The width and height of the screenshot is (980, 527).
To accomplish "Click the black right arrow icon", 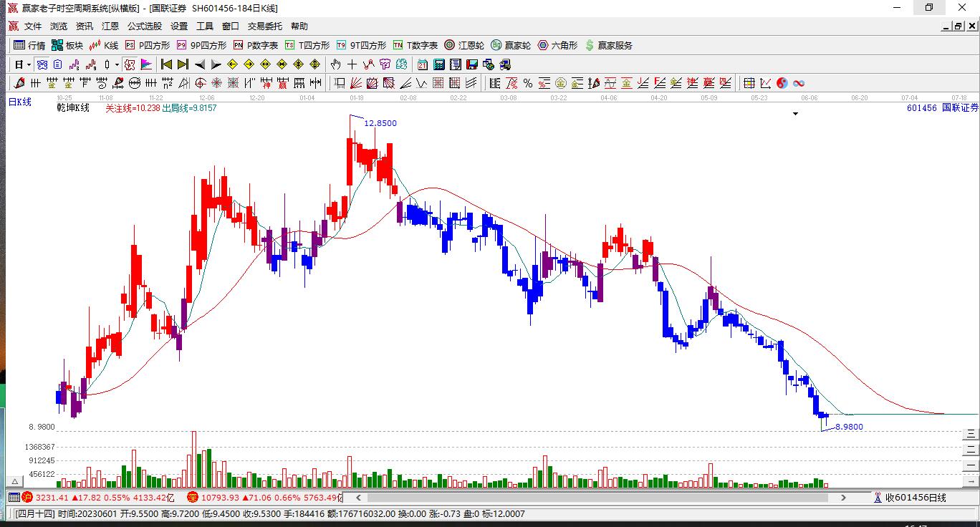I will coord(216,64).
